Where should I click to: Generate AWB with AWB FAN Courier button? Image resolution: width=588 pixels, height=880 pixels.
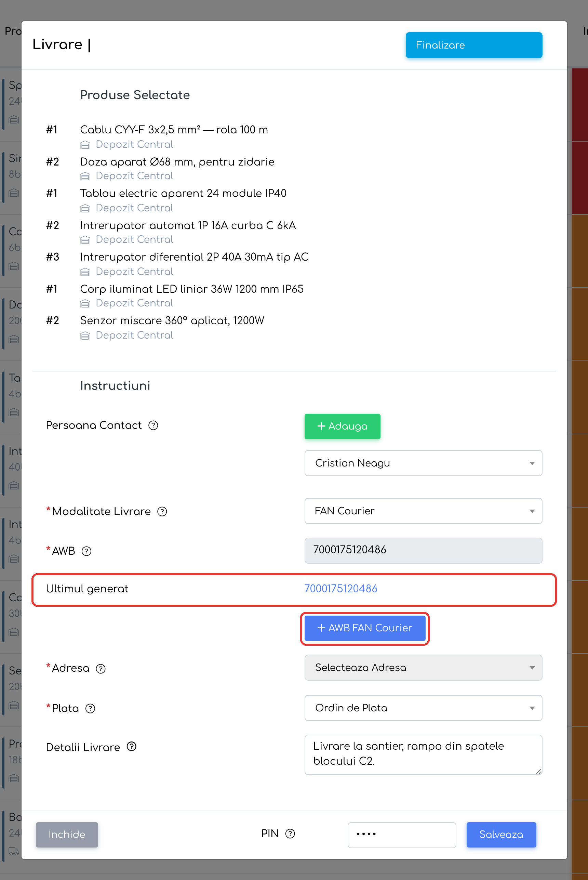(x=365, y=628)
